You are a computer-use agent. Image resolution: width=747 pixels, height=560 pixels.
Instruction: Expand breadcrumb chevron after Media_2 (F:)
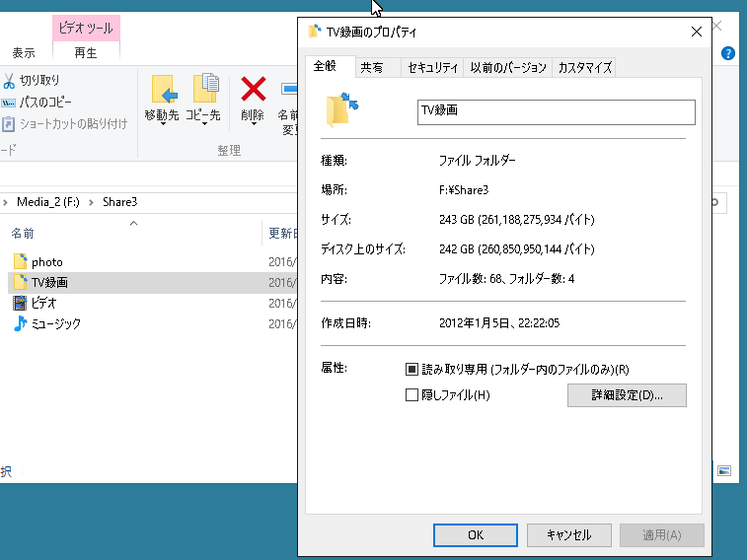coord(94,202)
